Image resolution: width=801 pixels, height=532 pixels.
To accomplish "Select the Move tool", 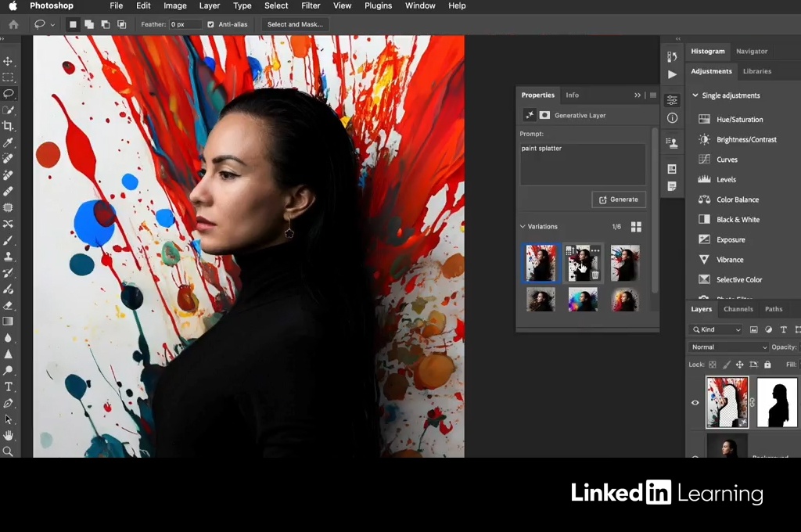I will 9,61.
